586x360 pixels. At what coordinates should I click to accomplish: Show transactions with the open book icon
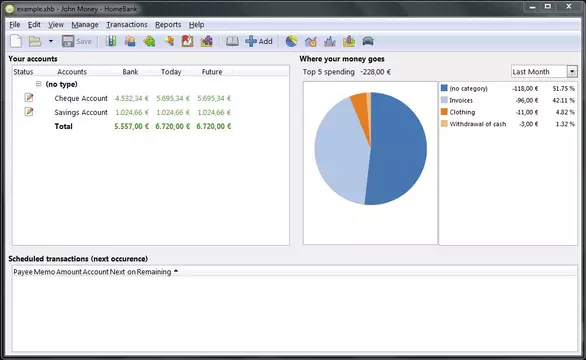tap(232, 41)
